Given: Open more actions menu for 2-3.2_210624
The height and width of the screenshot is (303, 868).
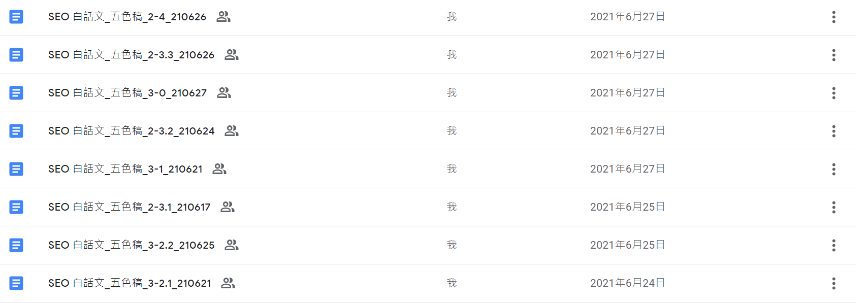Looking at the screenshot, I should tap(833, 131).
